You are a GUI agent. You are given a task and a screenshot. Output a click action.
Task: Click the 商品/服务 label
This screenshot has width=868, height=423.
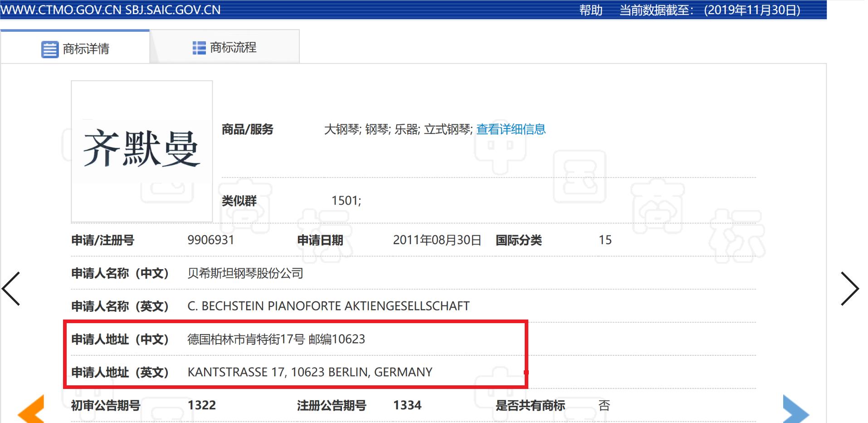coord(248,129)
